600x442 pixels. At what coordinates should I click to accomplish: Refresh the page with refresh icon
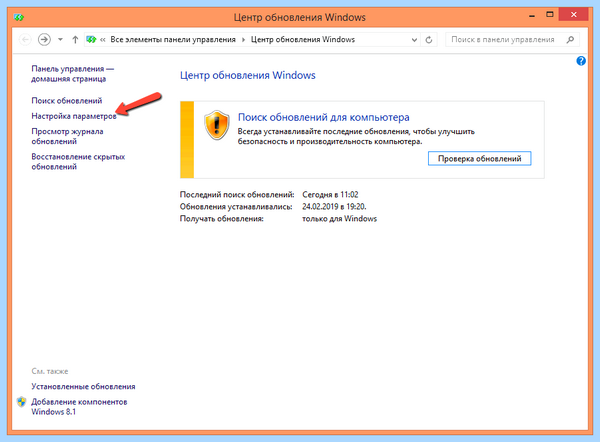coord(429,40)
